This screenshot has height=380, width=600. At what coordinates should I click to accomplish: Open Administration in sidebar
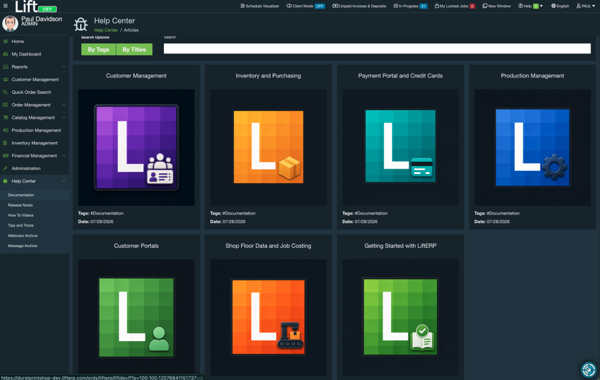tap(26, 168)
